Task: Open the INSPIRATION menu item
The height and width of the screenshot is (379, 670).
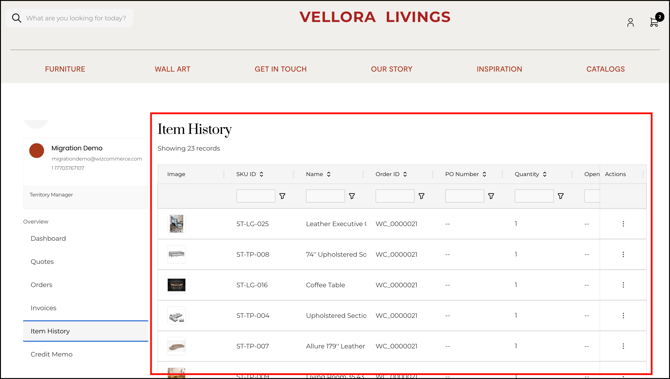Action: (x=499, y=69)
